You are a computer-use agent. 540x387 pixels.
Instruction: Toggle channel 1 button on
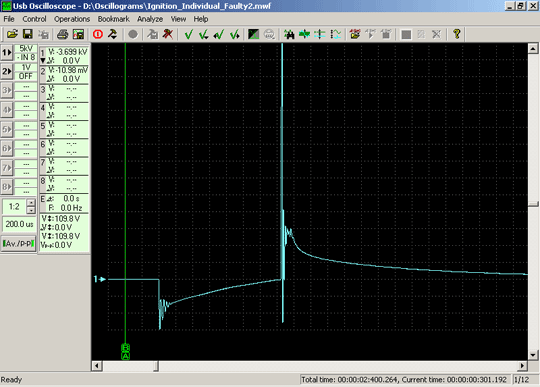[7, 53]
